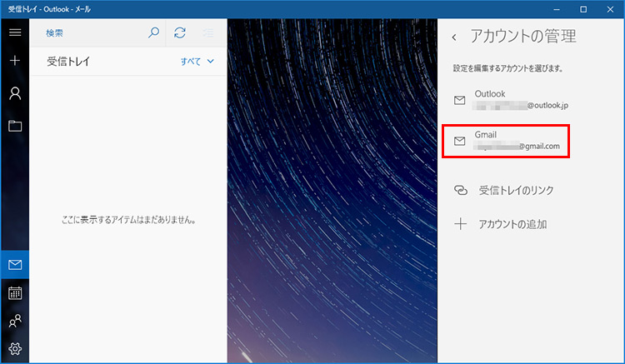
Task: Enter selection mode with checklist icon
Action: click(207, 32)
